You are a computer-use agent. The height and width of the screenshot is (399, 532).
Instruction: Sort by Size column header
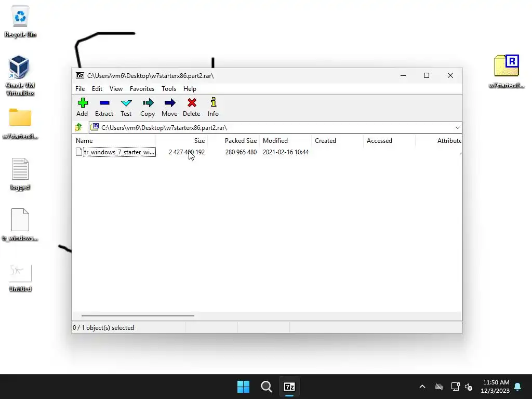point(182,140)
